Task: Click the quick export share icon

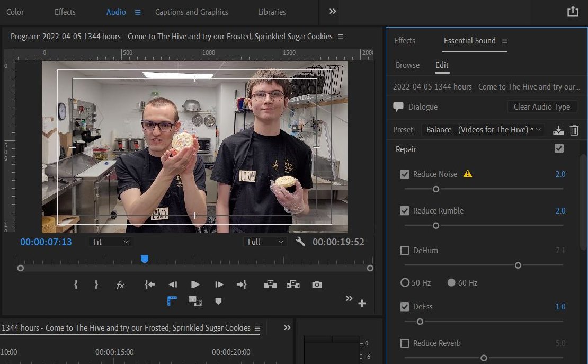Action: click(x=573, y=12)
